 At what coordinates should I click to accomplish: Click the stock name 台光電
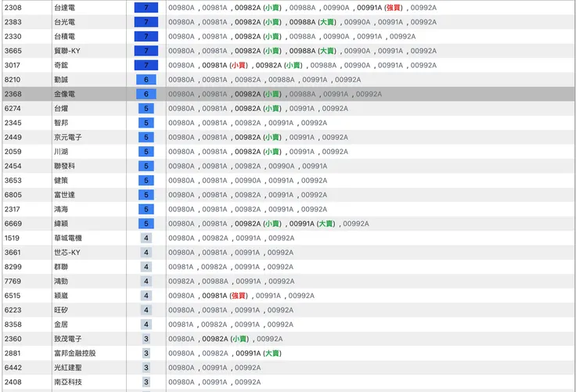(x=65, y=22)
